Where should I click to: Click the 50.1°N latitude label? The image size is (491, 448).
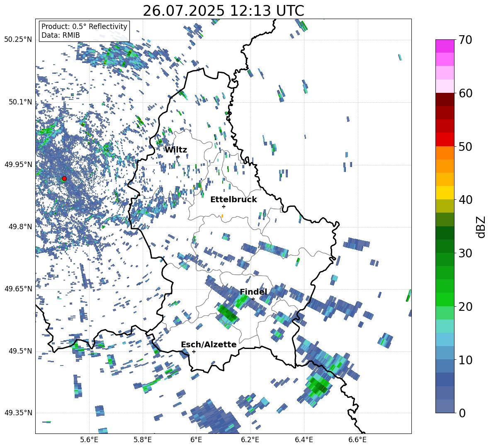20,102
